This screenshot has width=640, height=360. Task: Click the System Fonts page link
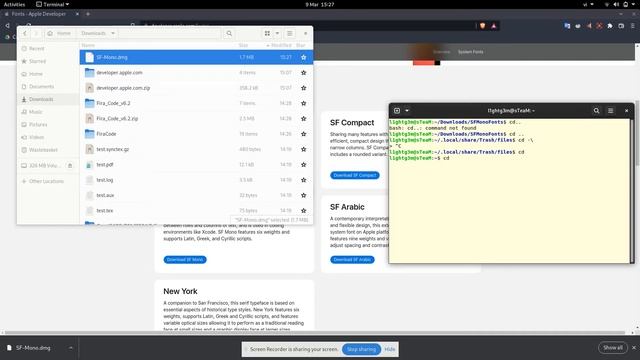(x=470, y=52)
